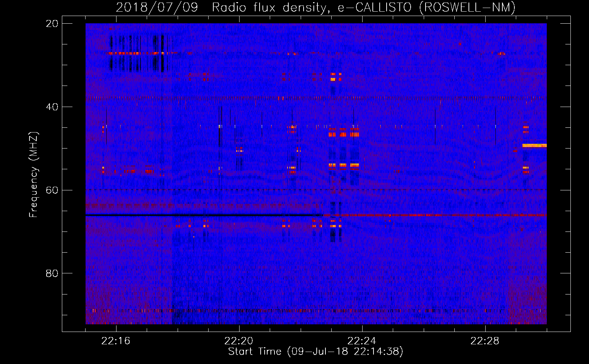This screenshot has width=589, height=364.
Task: Click the '22:16' time tick label
Action: pyautogui.click(x=116, y=341)
